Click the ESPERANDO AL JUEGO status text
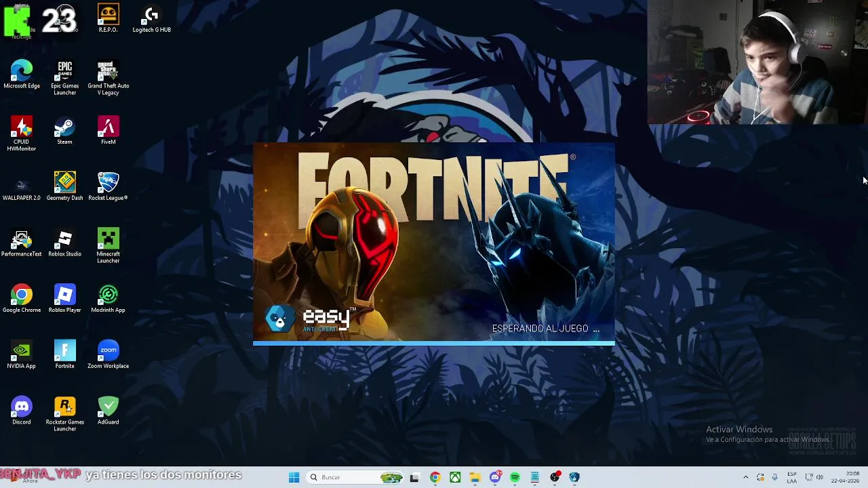 546,329
